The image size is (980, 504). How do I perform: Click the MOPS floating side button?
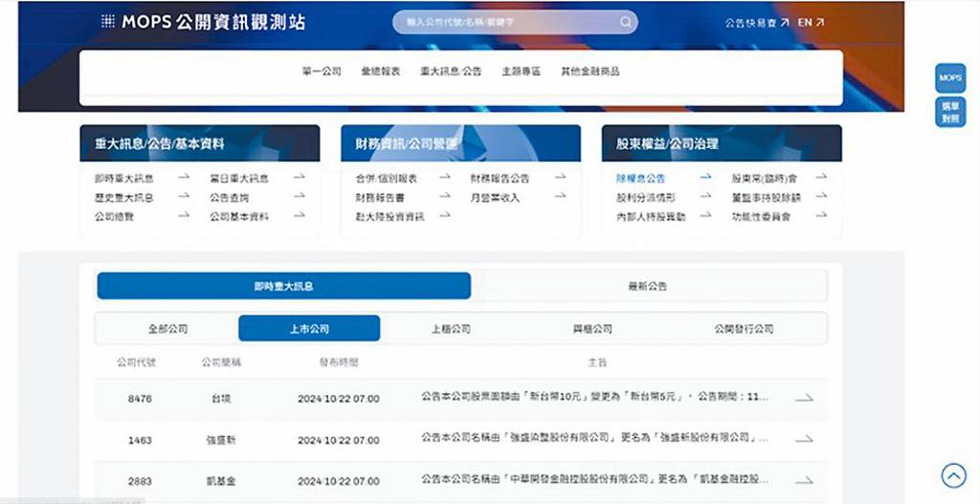[x=950, y=78]
